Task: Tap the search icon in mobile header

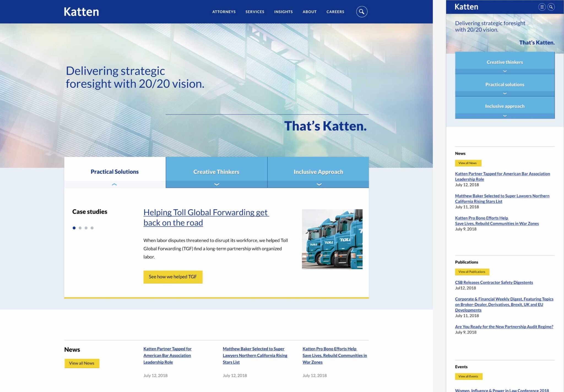Action: click(x=551, y=7)
